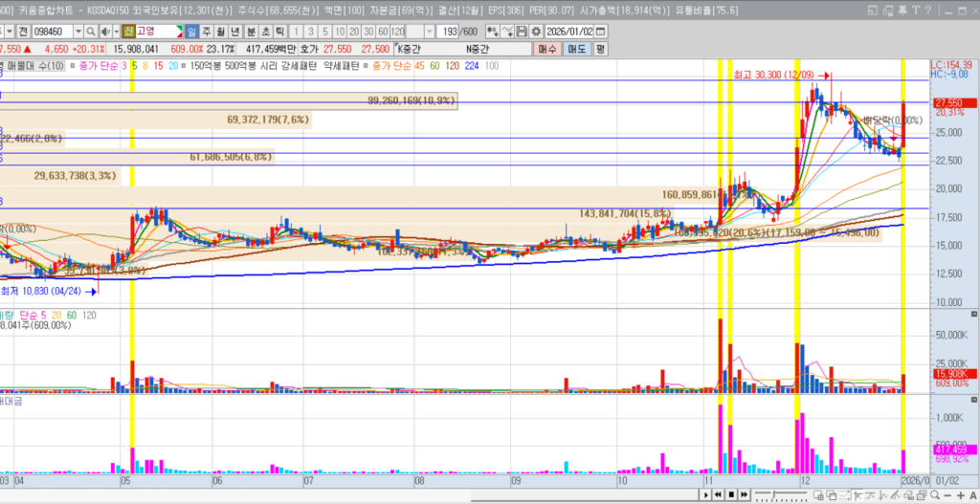Image resolution: width=980 pixels, height=504 pixels.
Task: Switch to weekly (주) chart period
Action: 206,32
